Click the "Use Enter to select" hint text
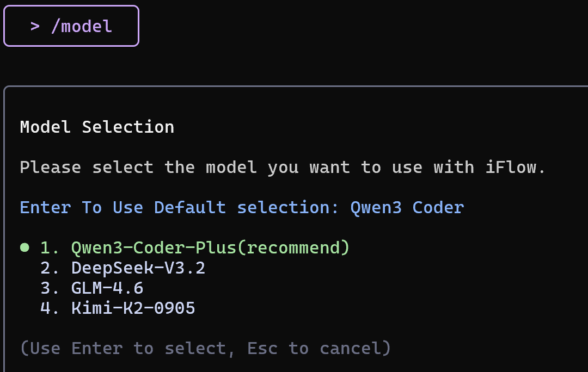Image resolution: width=588 pixels, height=372 pixels. 127,348
